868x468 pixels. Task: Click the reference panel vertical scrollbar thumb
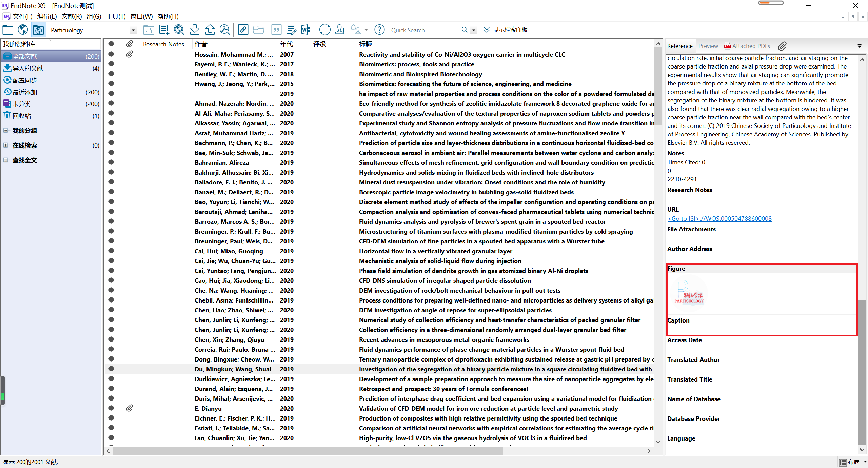click(862, 372)
